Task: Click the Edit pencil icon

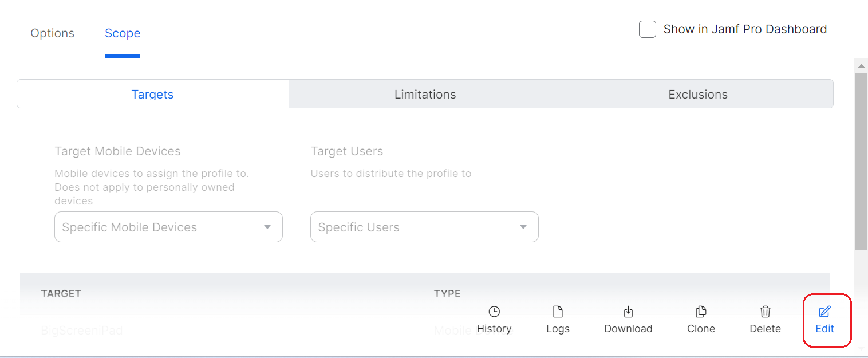Action: pos(824,312)
